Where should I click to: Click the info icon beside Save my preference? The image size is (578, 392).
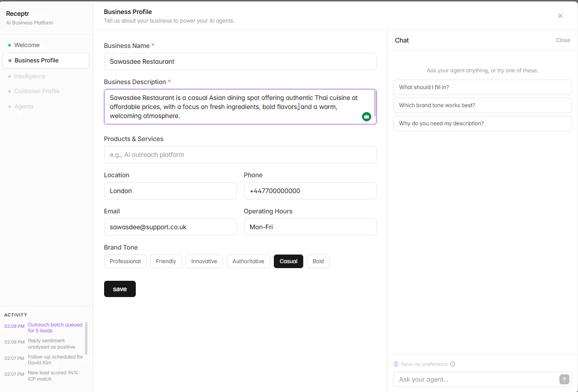(x=453, y=364)
